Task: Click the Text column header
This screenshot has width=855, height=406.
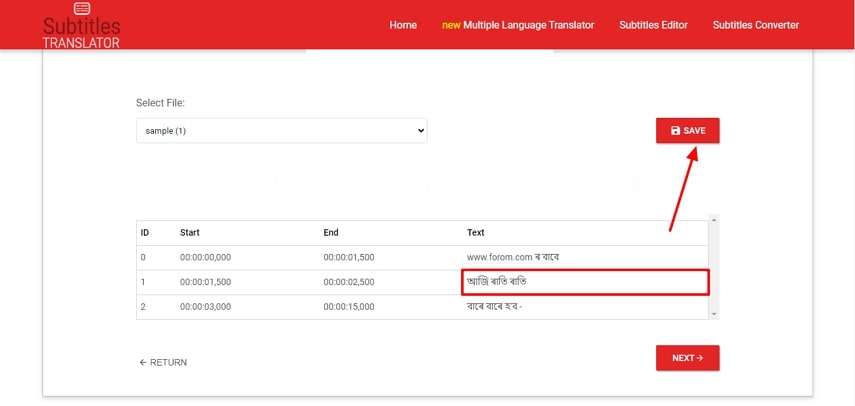Action: (476, 233)
